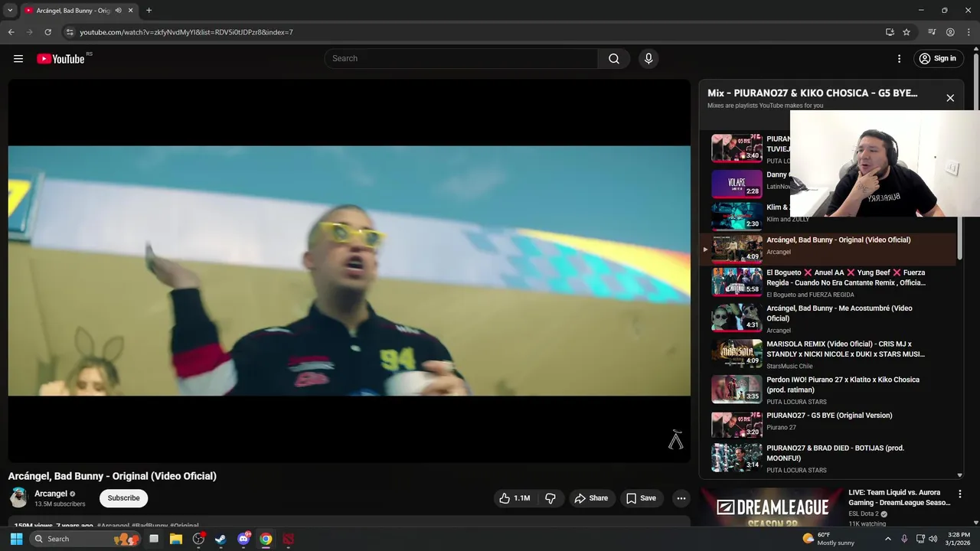Open the YouTube guide hamburger menu

tap(18, 59)
